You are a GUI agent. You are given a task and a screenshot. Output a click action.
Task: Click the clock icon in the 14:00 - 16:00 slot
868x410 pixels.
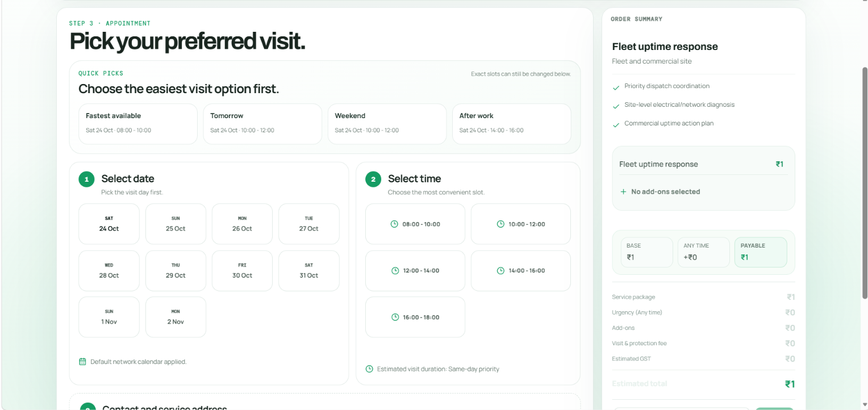(500, 271)
